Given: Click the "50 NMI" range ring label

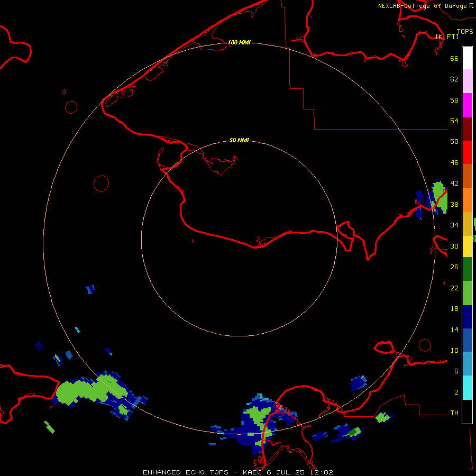Looking at the screenshot, I should 239,140.
